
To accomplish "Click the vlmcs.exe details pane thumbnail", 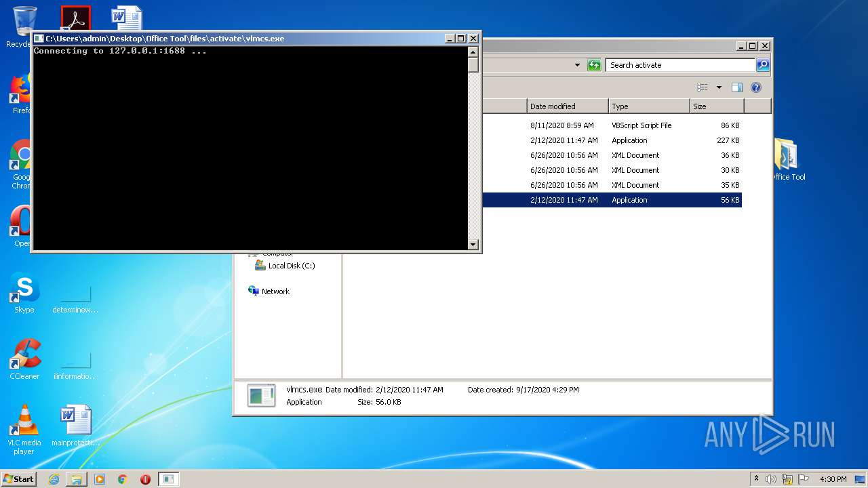I will (262, 395).
